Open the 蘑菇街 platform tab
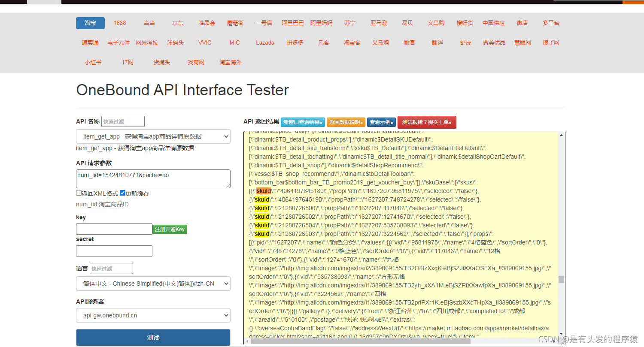 [x=235, y=23]
